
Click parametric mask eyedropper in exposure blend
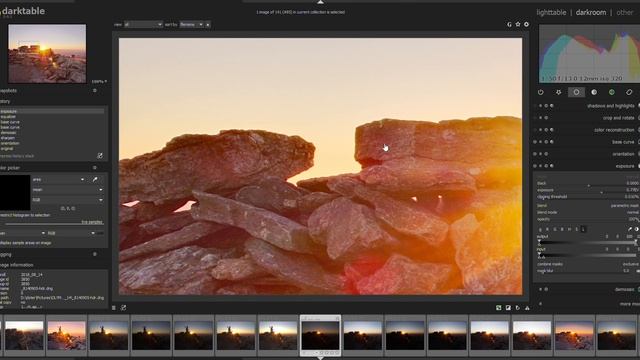coord(629,229)
